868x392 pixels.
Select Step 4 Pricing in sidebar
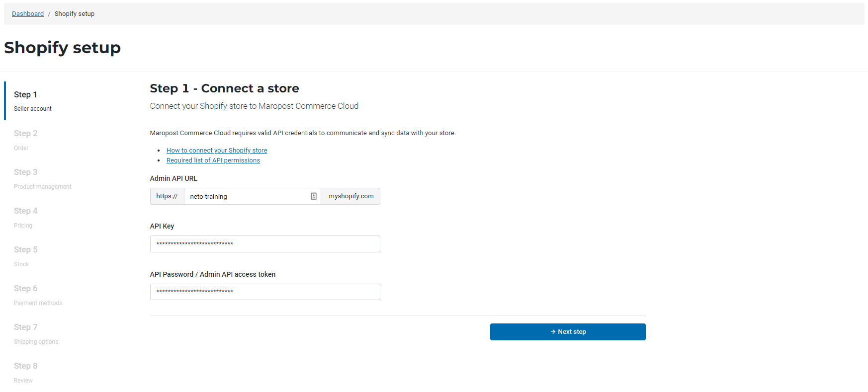(x=26, y=217)
